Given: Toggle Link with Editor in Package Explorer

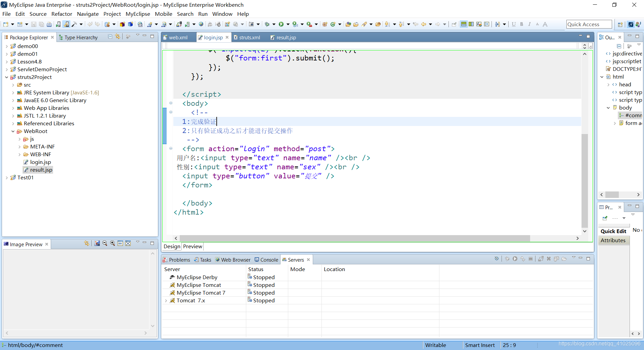Looking at the screenshot, I should pyautogui.click(x=117, y=36).
